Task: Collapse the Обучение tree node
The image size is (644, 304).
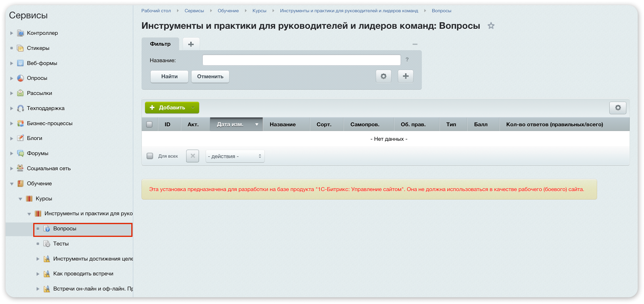Action: click(x=12, y=184)
